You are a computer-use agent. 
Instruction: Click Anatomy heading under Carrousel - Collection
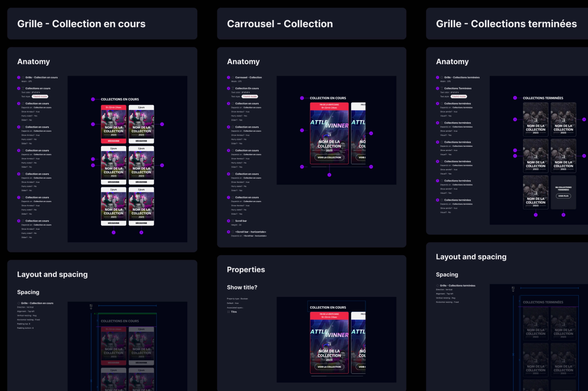point(243,62)
